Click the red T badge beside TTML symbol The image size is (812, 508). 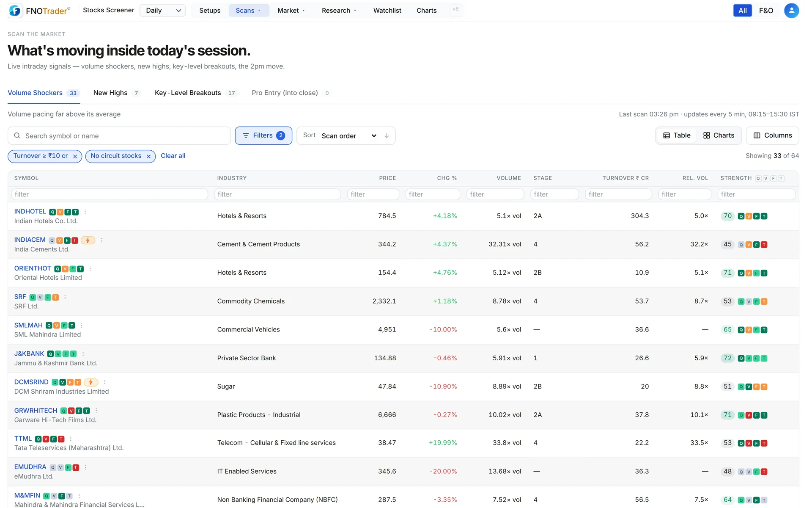tap(61, 439)
